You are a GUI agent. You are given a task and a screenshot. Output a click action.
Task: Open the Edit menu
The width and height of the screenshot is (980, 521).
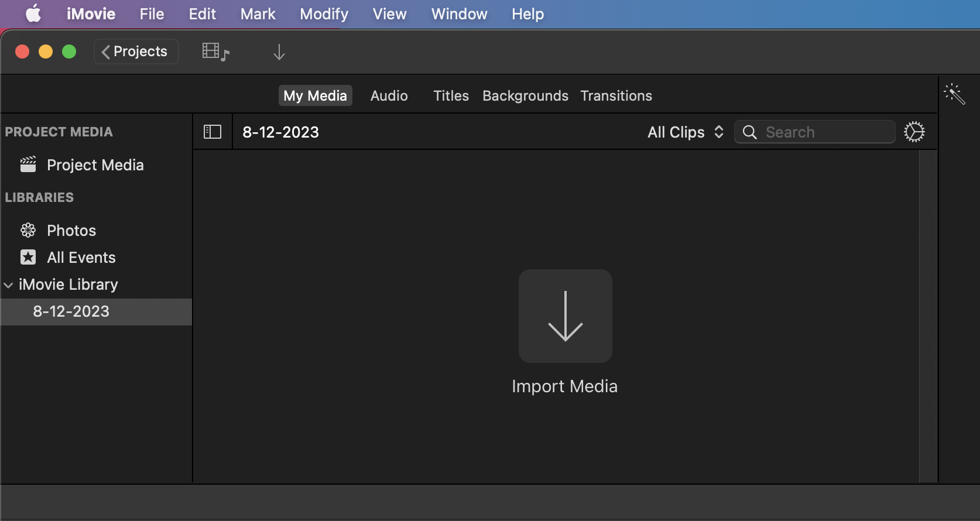click(202, 13)
